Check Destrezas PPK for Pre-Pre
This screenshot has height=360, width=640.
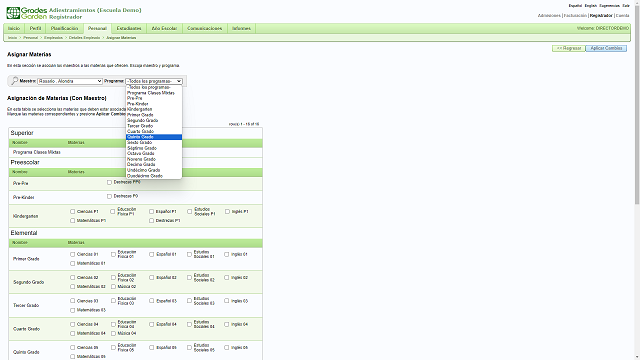[109, 182]
